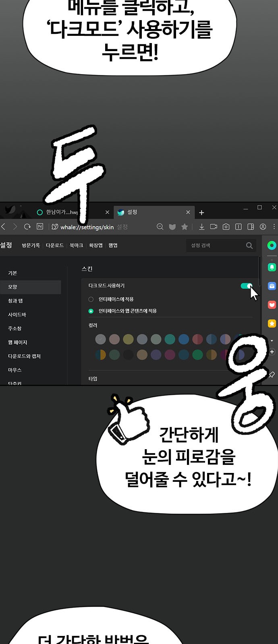Click the search magnifier in 설정 검색
The width and height of the screenshot is (278, 644).
click(x=249, y=246)
